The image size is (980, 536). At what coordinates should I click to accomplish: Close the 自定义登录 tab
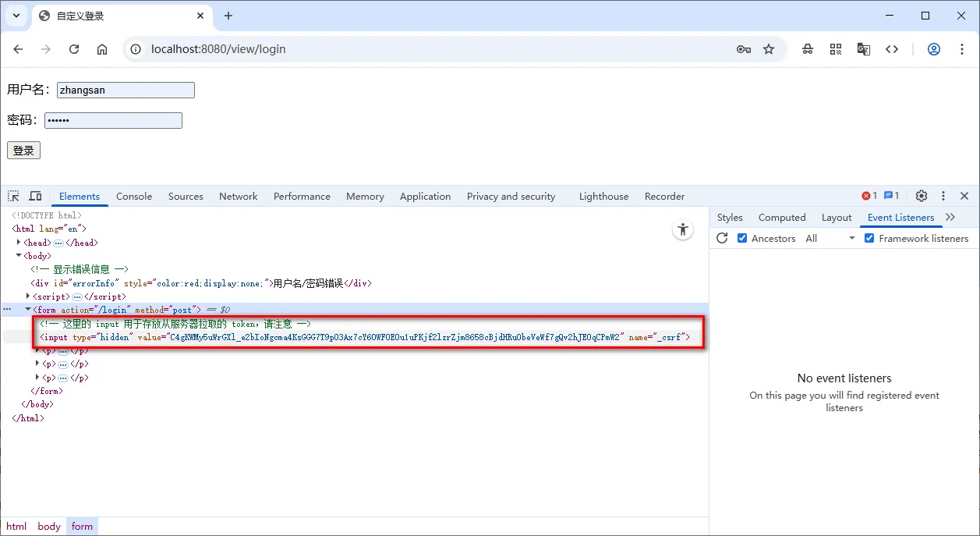click(200, 16)
